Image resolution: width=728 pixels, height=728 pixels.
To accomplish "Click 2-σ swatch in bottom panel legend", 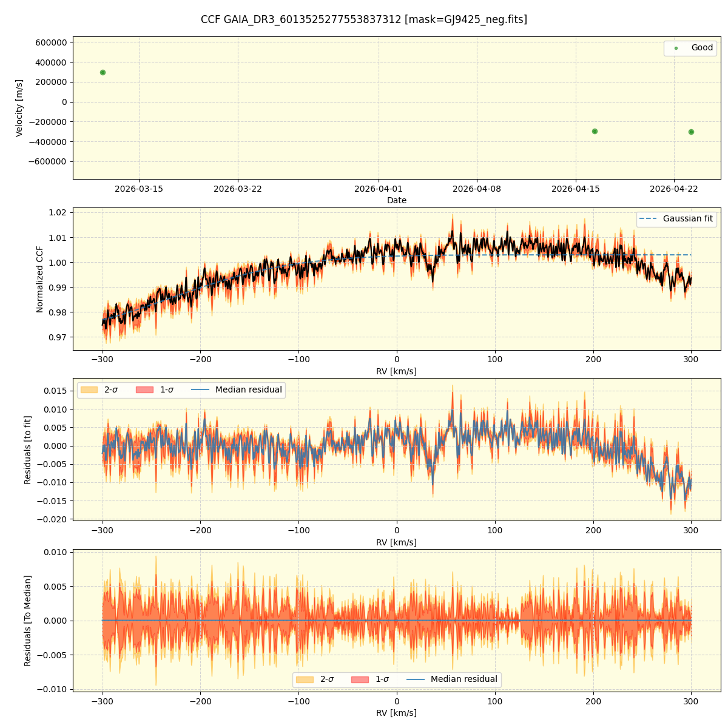I will point(305,679).
